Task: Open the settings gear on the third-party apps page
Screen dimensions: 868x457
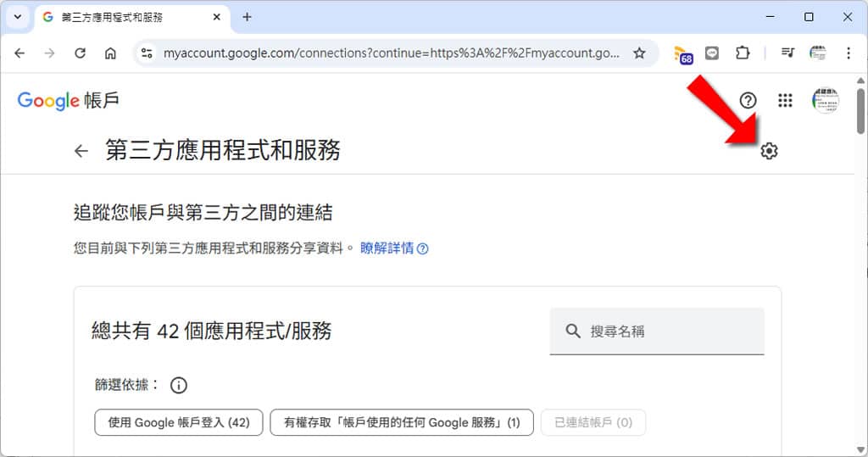Action: coord(769,151)
